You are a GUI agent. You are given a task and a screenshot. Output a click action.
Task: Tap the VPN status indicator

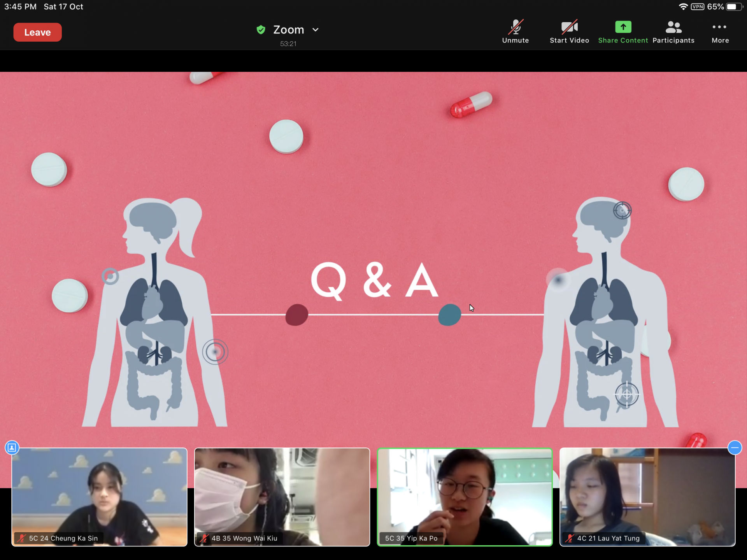pos(698,7)
